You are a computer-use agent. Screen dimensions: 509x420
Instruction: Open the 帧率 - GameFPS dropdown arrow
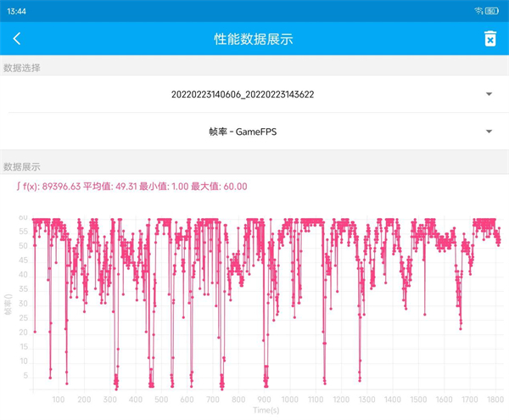[489, 132]
